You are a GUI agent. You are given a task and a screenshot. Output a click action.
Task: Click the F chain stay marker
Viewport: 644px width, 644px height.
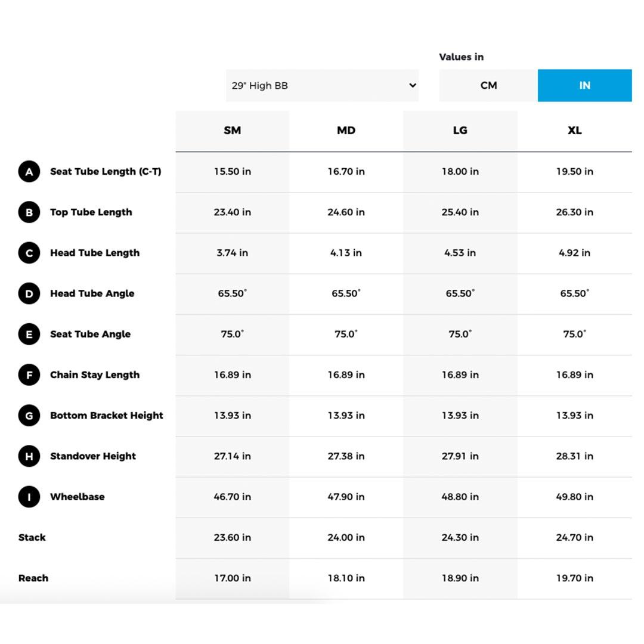click(x=29, y=375)
